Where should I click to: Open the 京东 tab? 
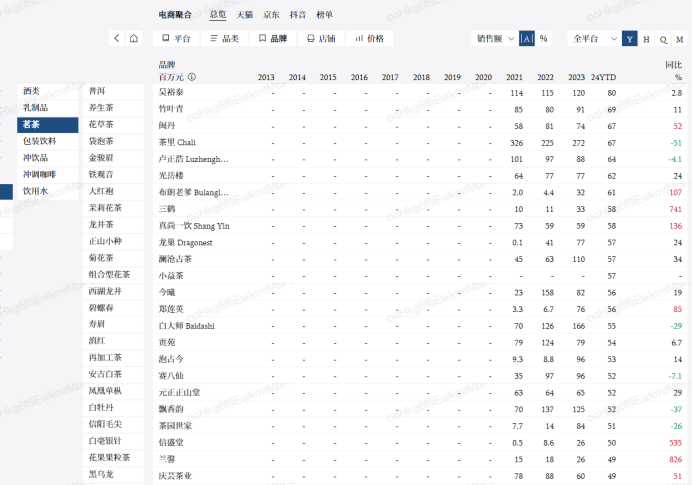click(x=271, y=15)
